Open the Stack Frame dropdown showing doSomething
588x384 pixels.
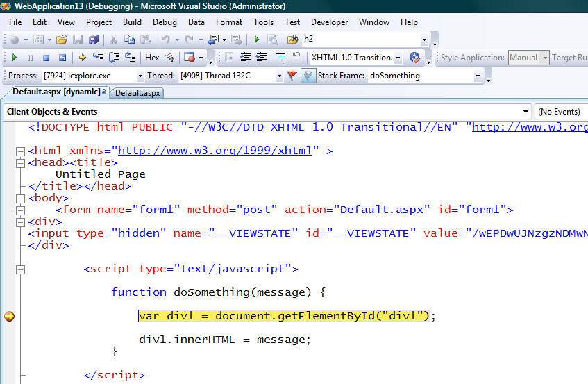(x=478, y=76)
